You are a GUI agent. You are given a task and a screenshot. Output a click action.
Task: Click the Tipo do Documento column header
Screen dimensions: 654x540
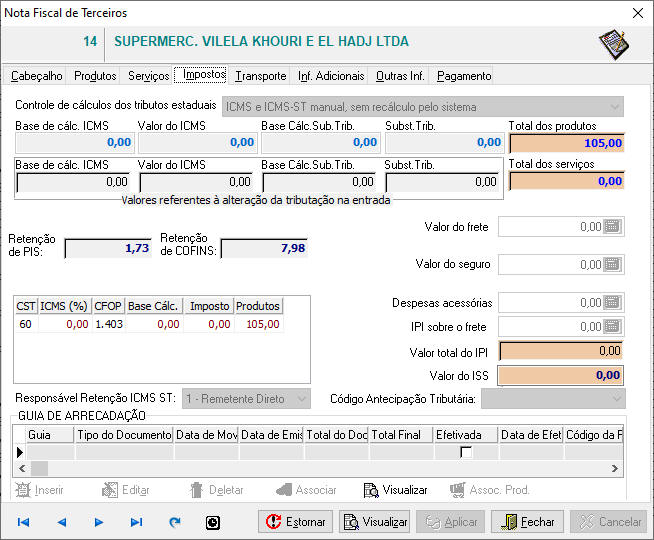[x=124, y=435]
